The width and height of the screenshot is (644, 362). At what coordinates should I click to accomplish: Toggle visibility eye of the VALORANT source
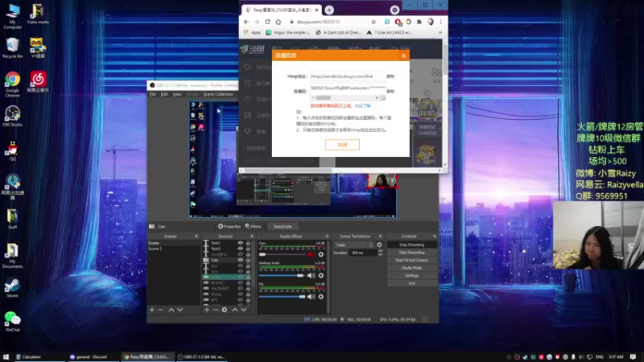coord(240,289)
